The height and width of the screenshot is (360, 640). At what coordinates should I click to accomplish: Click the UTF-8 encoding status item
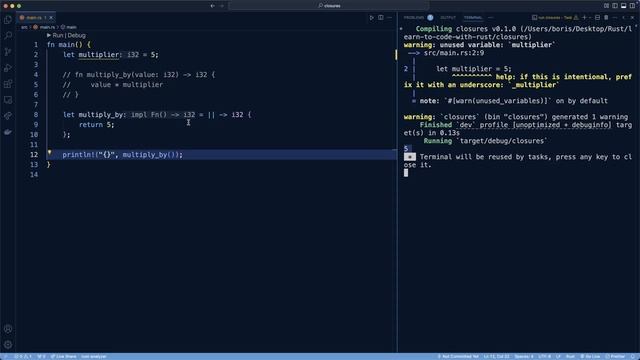point(544,356)
